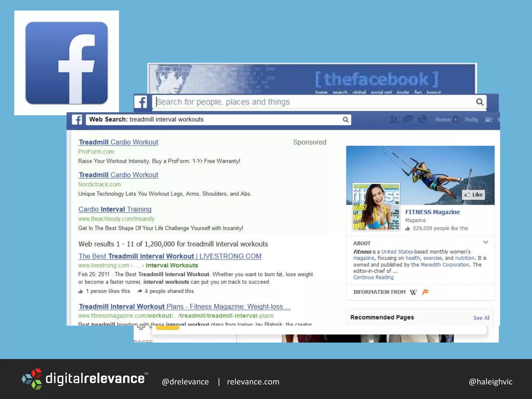Click the Like button on FITNESS Magazine
Screen dimensions: 532x399
pos(473,195)
